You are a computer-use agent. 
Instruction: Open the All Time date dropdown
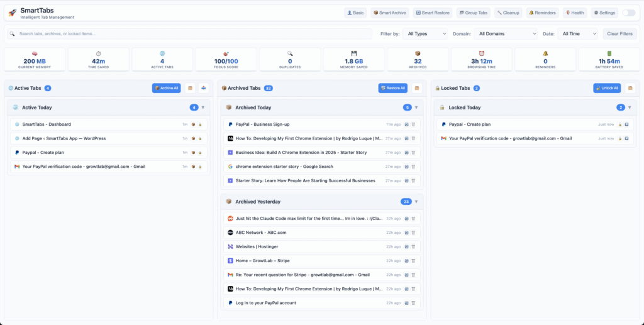click(577, 34)
